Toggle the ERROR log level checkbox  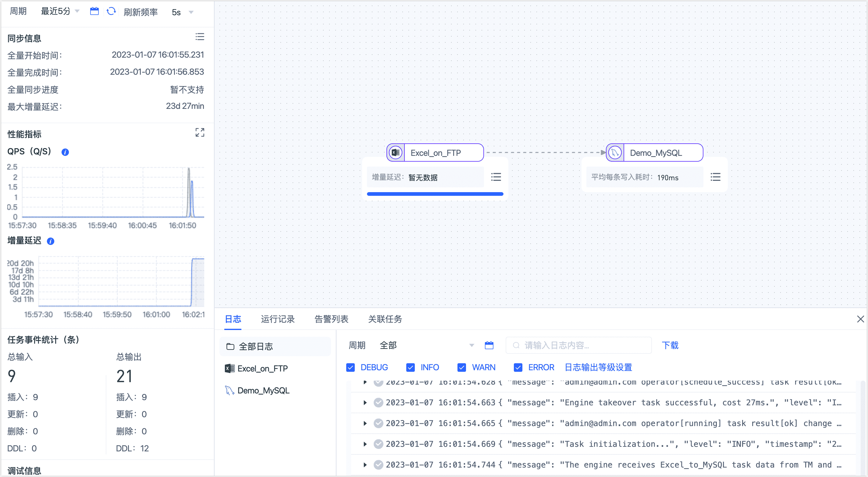[x=518, y=368]
